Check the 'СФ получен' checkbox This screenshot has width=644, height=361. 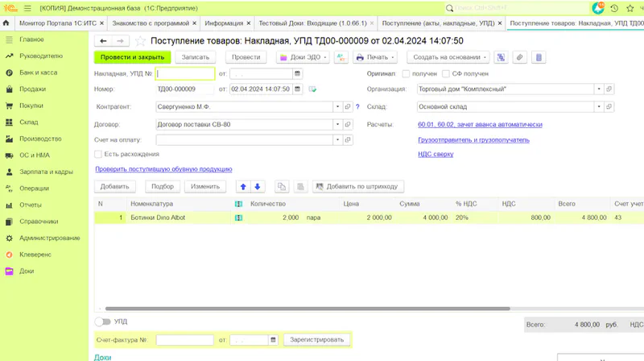[444, 73]
